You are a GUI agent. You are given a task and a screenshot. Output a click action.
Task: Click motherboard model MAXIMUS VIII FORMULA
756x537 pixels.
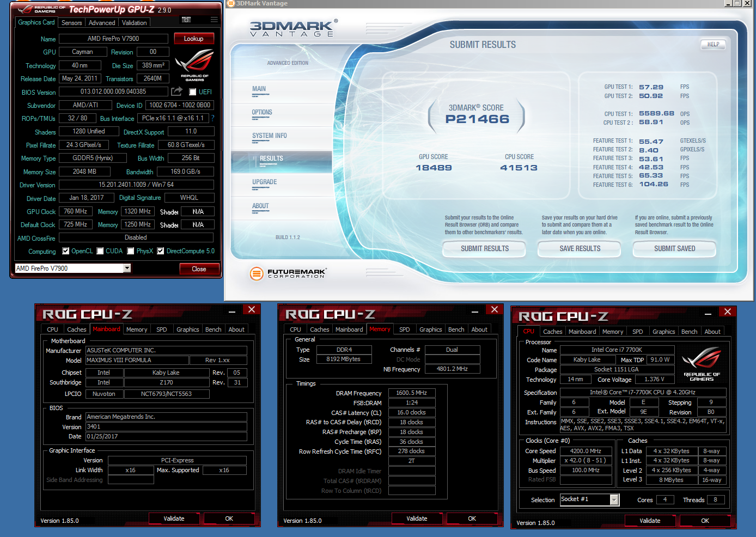coord(137,360)
